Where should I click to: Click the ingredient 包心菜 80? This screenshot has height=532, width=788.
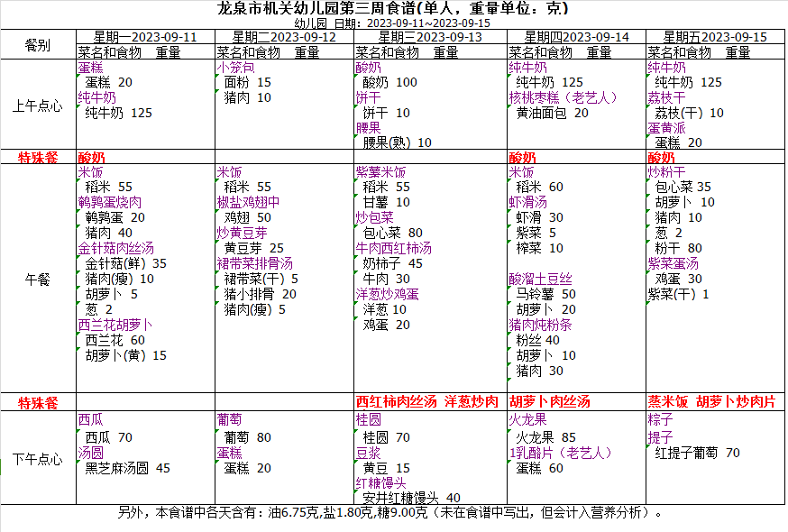(x=392, y=233)
